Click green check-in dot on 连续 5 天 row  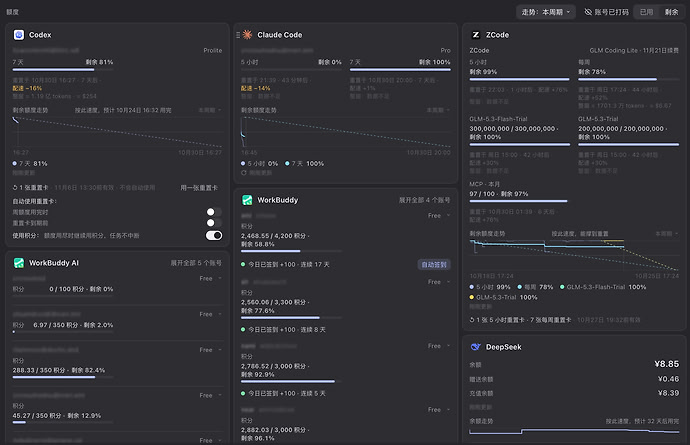pyautogui.click(x=243, y=394)
